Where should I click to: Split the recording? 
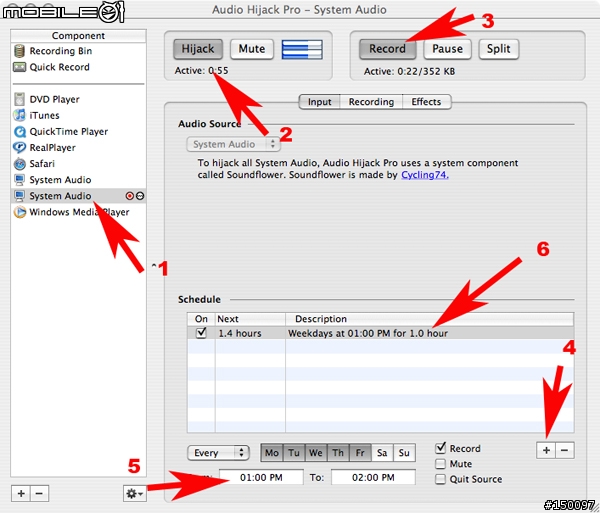pyautogui.click(x=499, y=49)
